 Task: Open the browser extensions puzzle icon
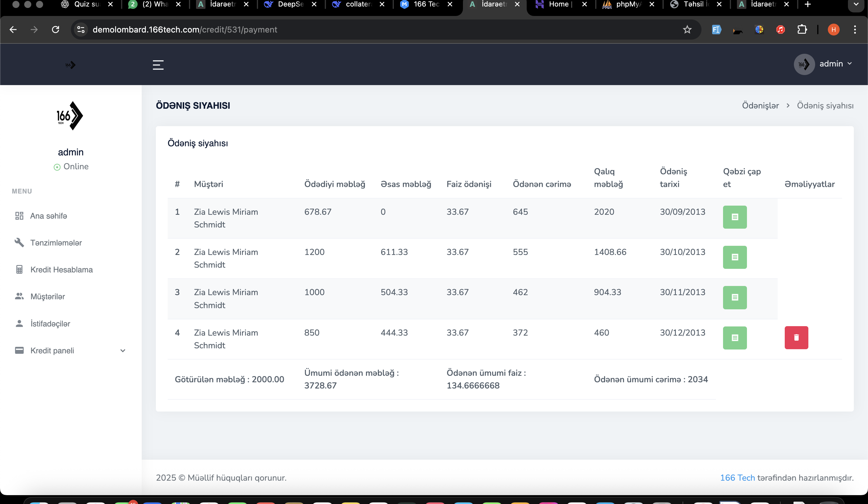pyautogui.click(x=802, y=30)
